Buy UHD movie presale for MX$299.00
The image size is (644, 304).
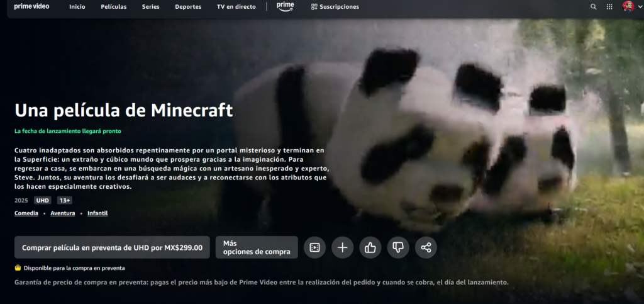112,247
